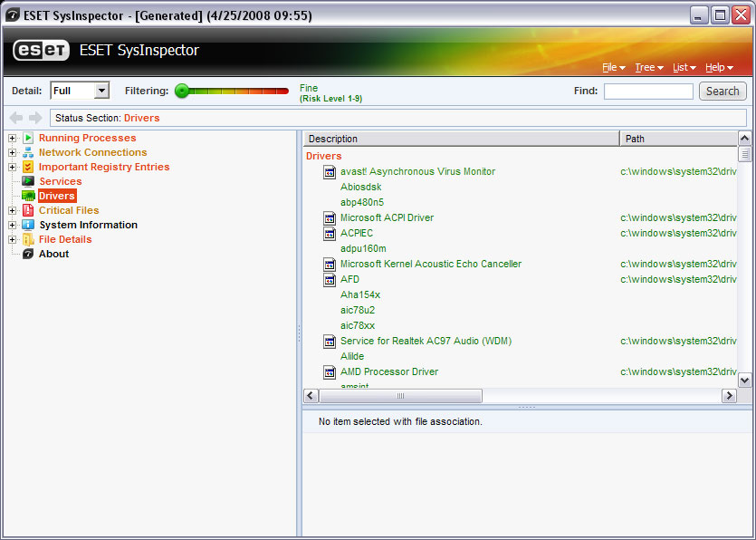The width and height of the screenshot is (756, 540).
Task: Open the Detail level dropdown
Action: (x=101, y=91)
